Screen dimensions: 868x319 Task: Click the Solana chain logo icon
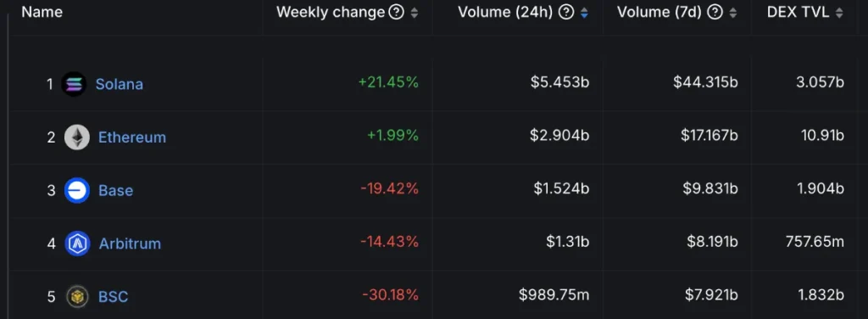(74, 84)
